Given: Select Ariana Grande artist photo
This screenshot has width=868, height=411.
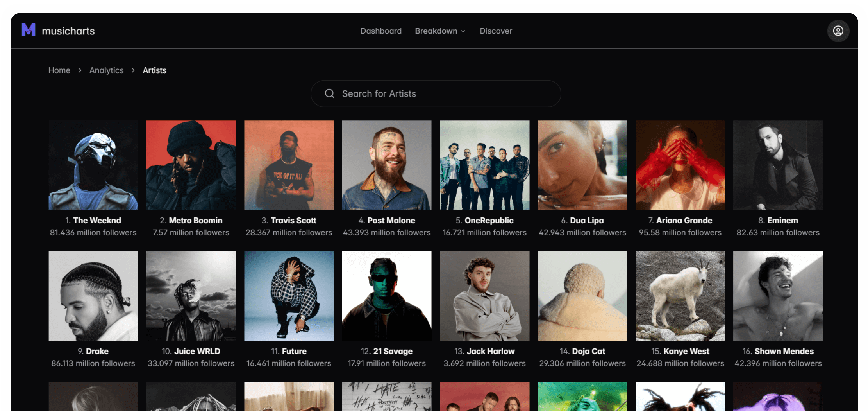Looking at the screenshot, I should tap(680, 165).
